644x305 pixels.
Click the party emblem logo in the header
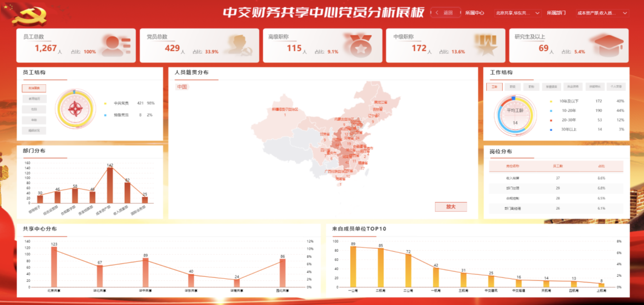[x=30, y=16]
